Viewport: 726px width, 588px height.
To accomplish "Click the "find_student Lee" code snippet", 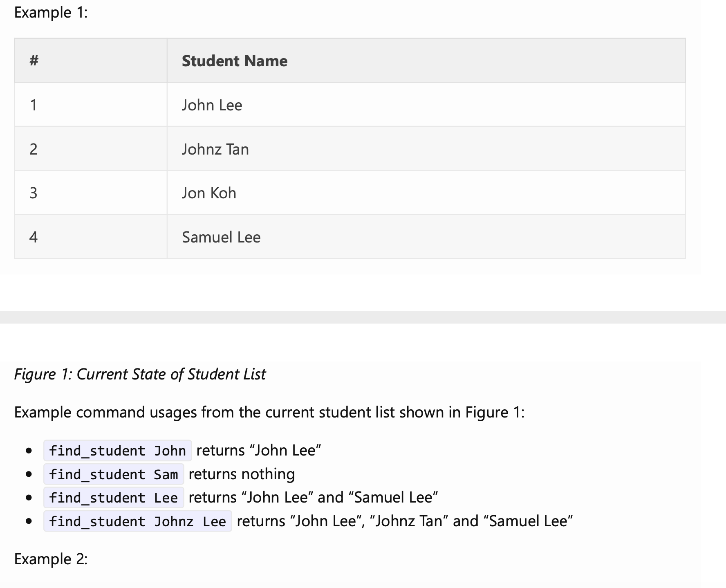I will (x=114, y=498).
